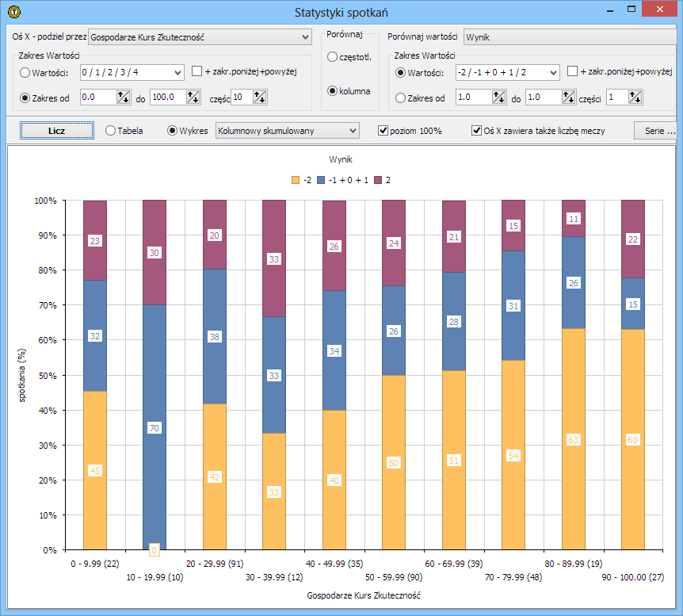Click the stepper beside the right 'do' 1.0 field
Image resolution: width=683 pixels, height=616 pixels.
568,98
